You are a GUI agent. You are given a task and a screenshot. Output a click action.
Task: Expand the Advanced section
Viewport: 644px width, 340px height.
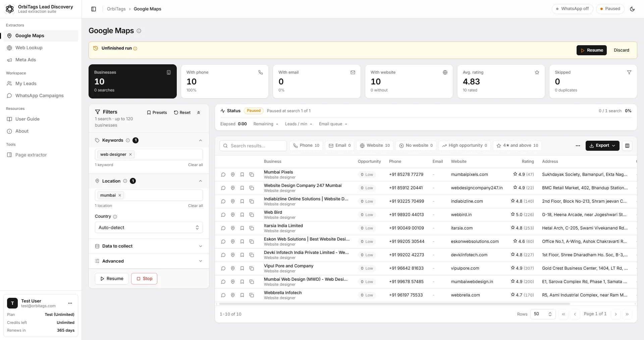(149, 261)
